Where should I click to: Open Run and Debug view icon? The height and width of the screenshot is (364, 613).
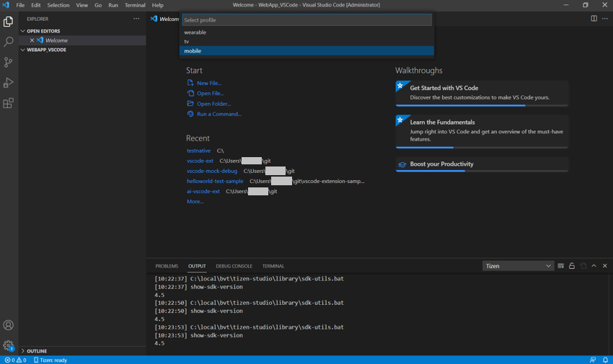[x=9, y=83]
